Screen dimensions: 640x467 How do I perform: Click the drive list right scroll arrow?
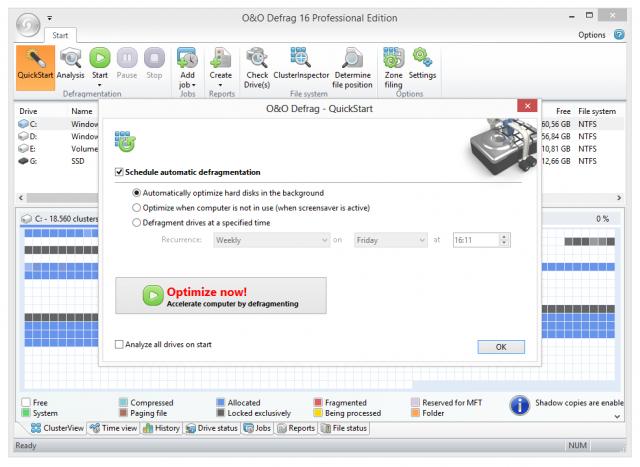coord(619,198)
